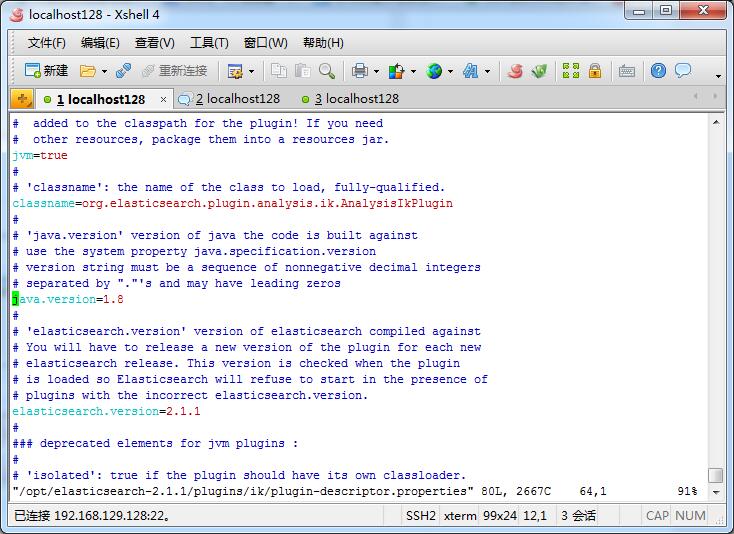734x534 pixels.
Task: Click the green Xagent icon
Action: coord(539,71)
